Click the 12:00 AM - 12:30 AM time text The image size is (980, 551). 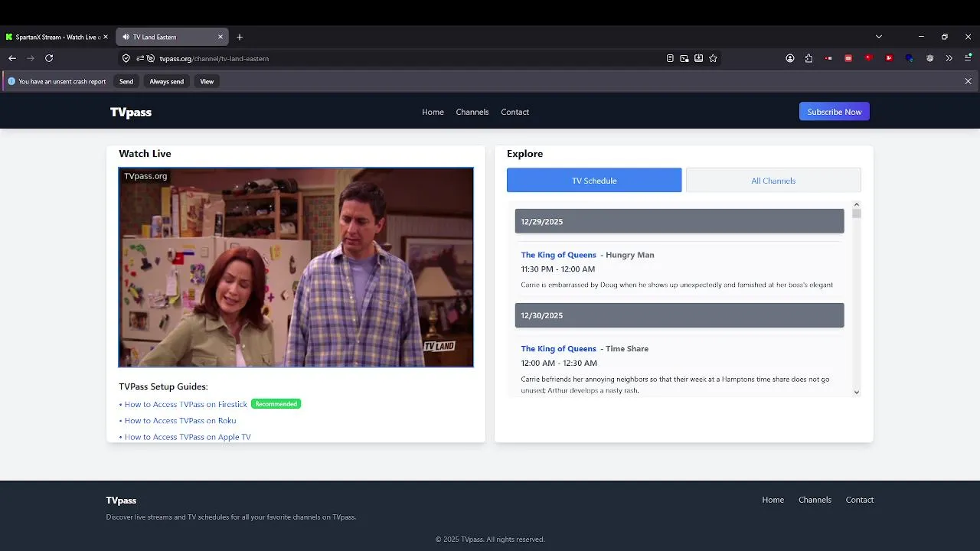(x=559, y=364)
